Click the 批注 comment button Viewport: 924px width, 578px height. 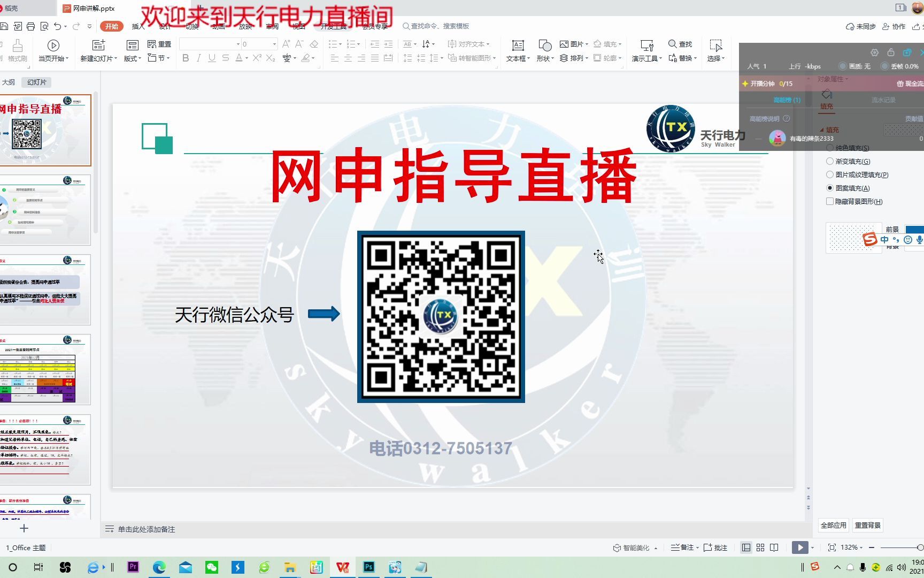pyautogui.click(x=715, y=547)
